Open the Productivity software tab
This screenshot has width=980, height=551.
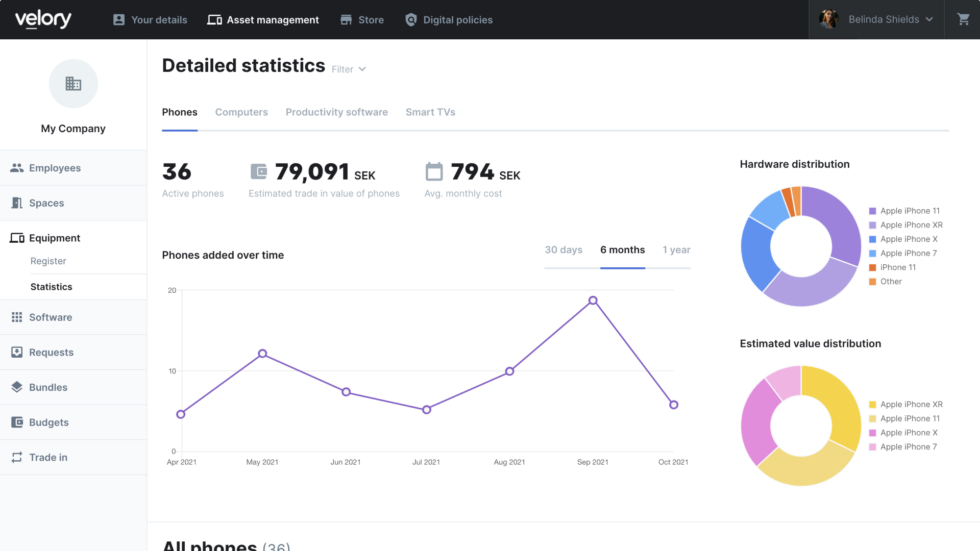pos(337,112)
